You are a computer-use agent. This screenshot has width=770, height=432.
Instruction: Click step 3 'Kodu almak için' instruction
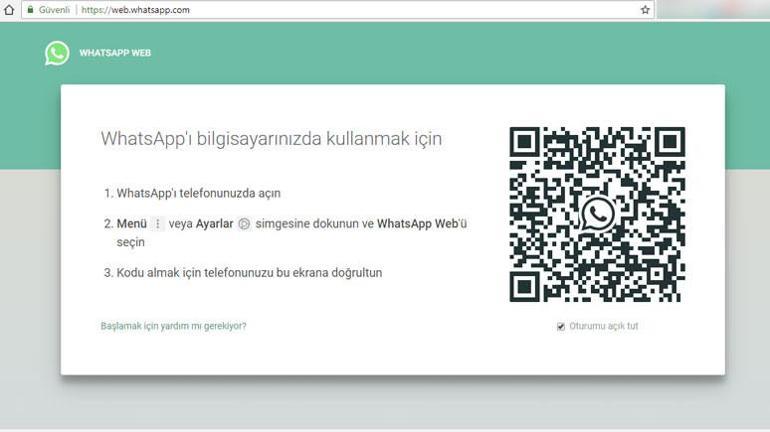click(x=249, y=272)
